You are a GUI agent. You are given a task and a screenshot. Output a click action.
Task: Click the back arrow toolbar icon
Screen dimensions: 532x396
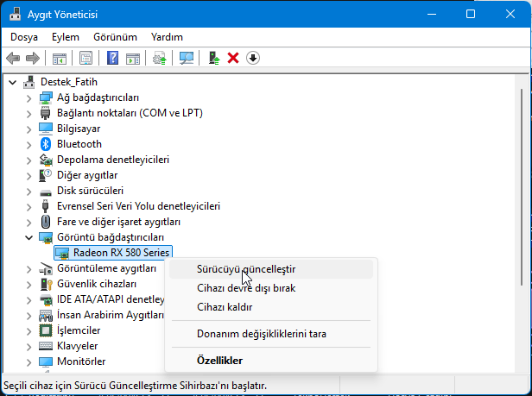(x=13, y=58)
